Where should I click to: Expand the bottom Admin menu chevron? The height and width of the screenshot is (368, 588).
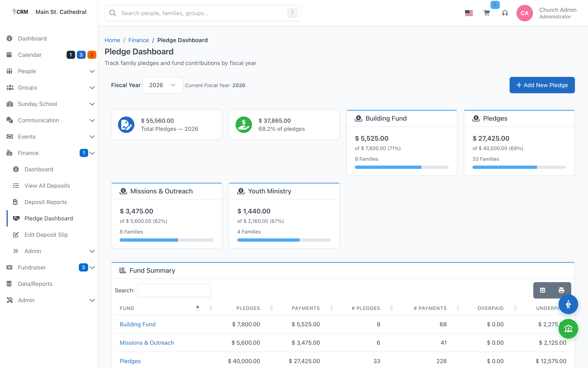(x=92, y=300)
